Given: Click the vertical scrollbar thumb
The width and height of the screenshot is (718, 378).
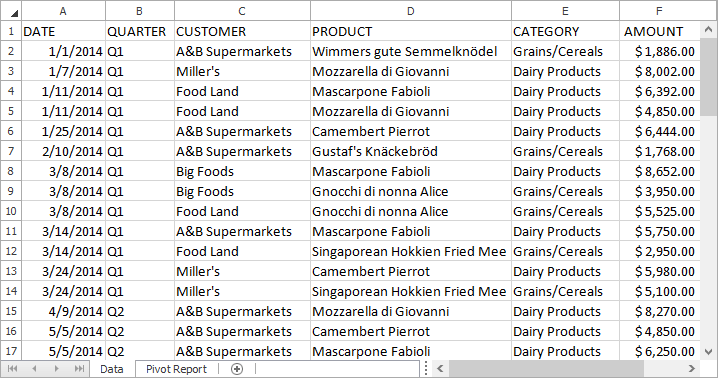Looking at the screenshot, I should (708, 78).
